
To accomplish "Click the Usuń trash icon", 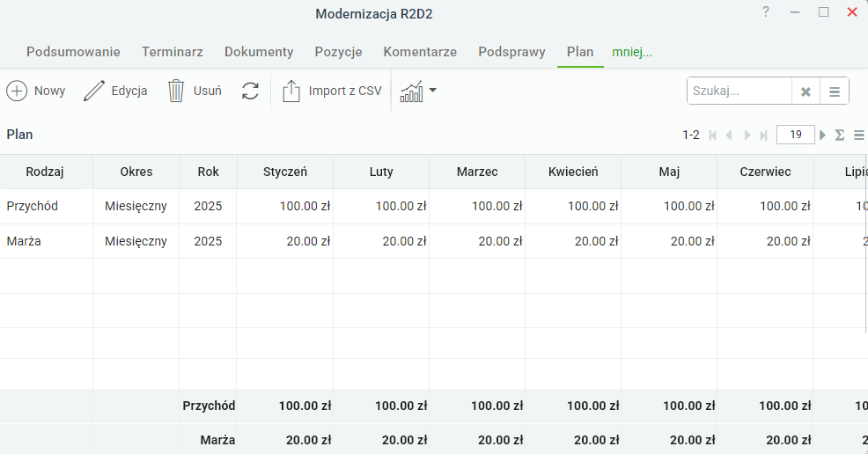I will (x=176, y=91).
